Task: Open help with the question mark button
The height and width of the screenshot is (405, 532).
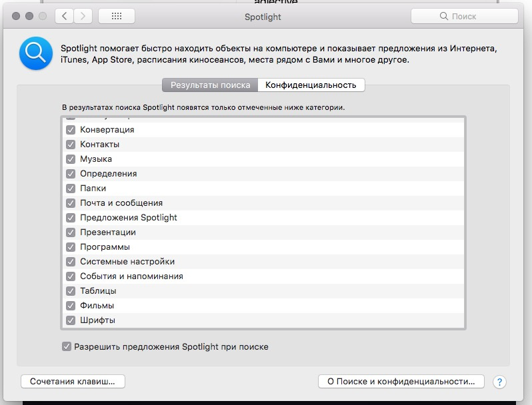Action: 499,382
